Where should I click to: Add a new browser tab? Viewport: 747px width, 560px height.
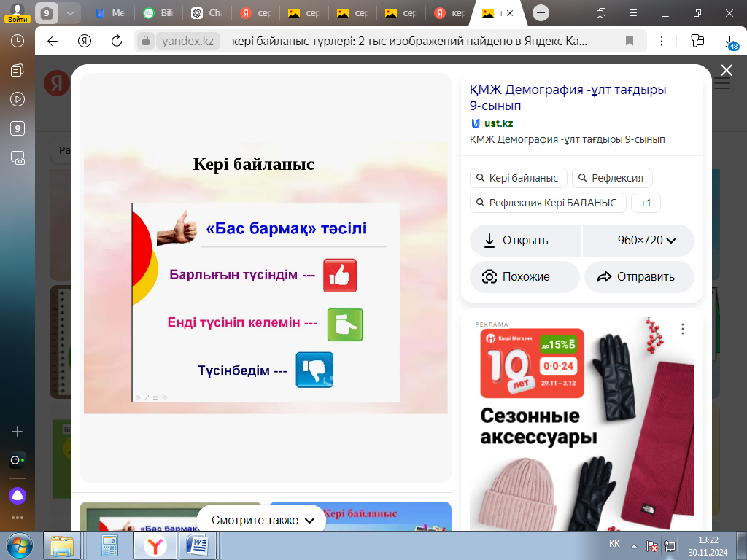point(541,13)
